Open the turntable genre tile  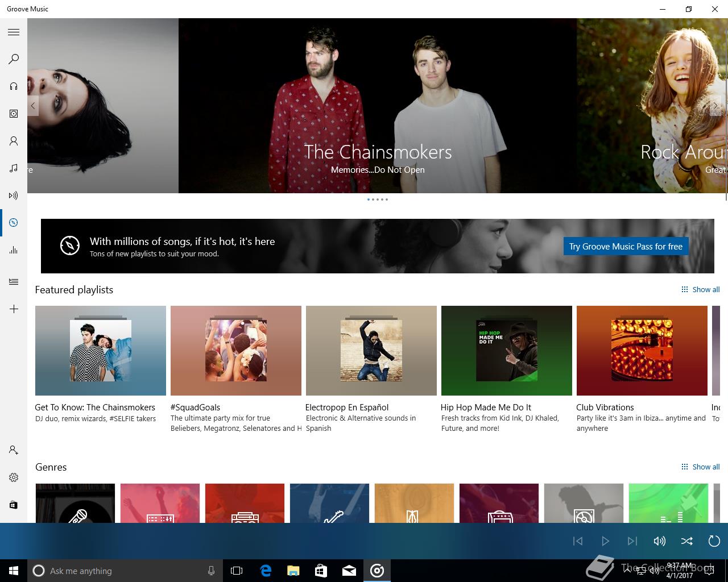point(584,503)
